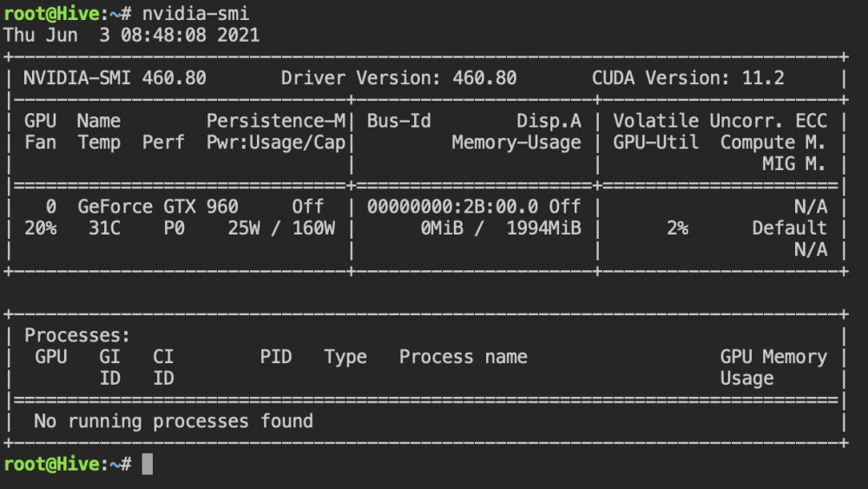Click the bus ID 00000000:2B:00.0

[x=452, y=207]
